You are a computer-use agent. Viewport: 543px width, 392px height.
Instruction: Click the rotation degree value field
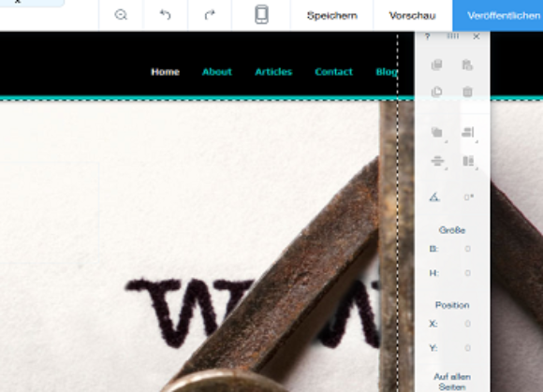point(468,197)
